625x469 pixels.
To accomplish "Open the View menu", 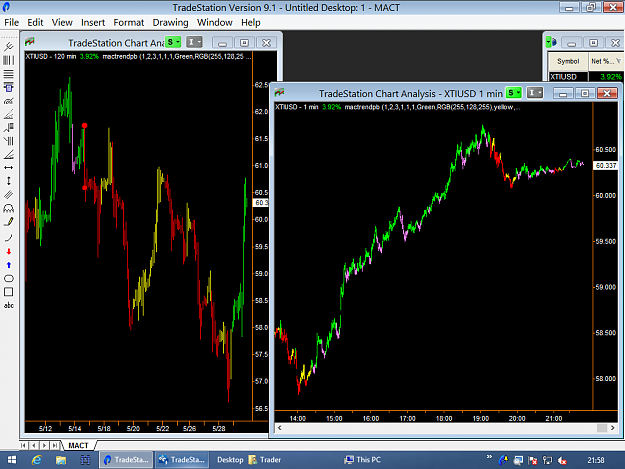I will coord(62,22).
